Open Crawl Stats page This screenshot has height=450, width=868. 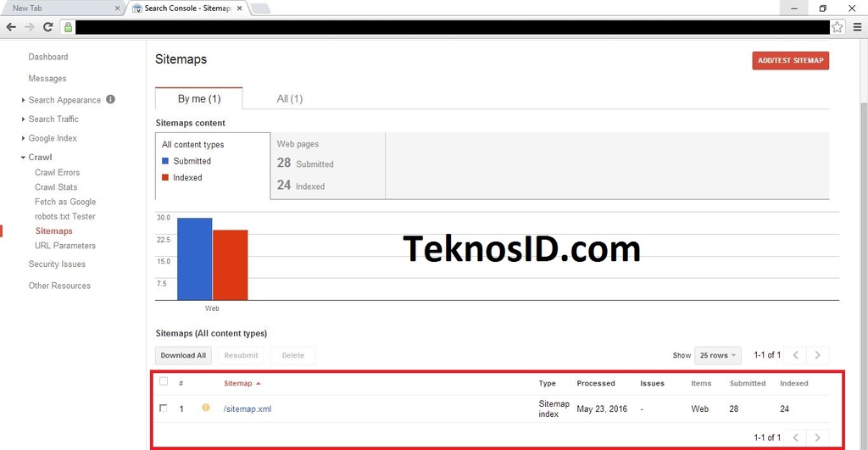pos(56,187)
